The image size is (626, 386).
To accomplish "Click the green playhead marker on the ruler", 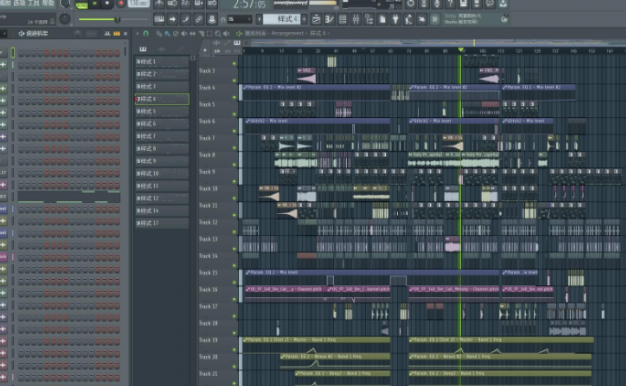I will [461, 50].
